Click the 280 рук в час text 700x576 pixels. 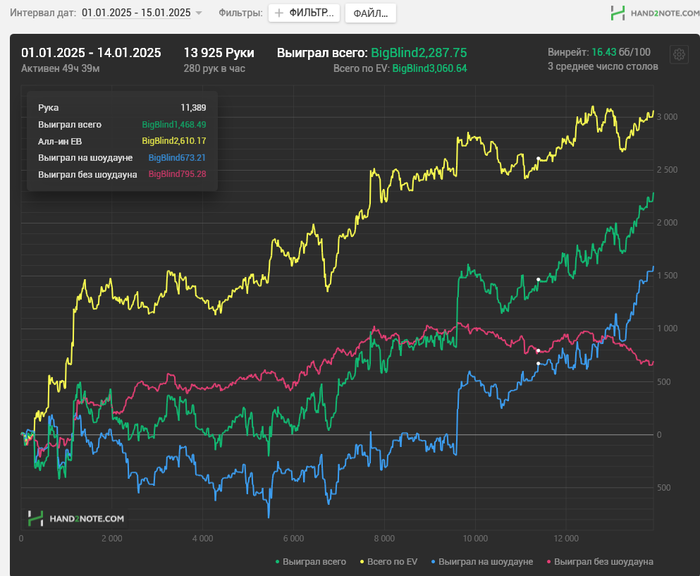point(214,68)
